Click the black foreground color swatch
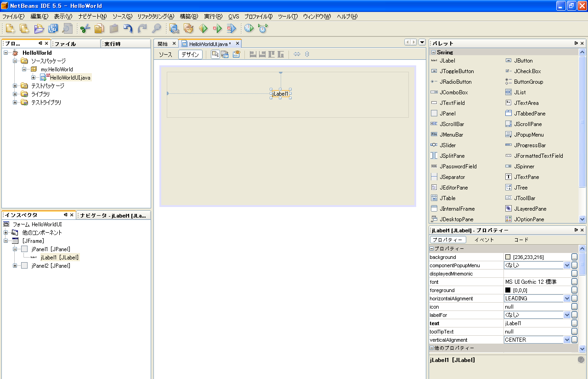The image size is (588, 379). [508, 290]
